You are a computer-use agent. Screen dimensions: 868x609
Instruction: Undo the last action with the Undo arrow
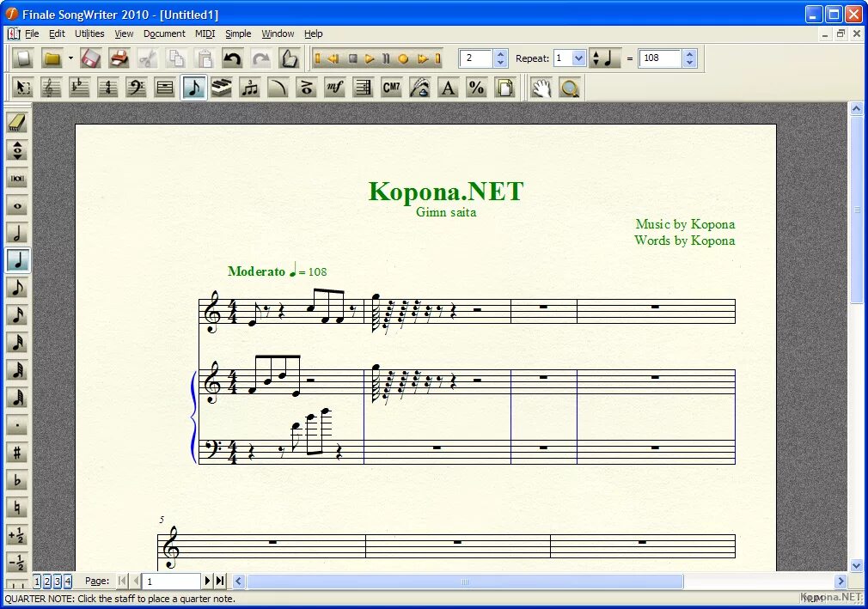(x=233, y=58)
